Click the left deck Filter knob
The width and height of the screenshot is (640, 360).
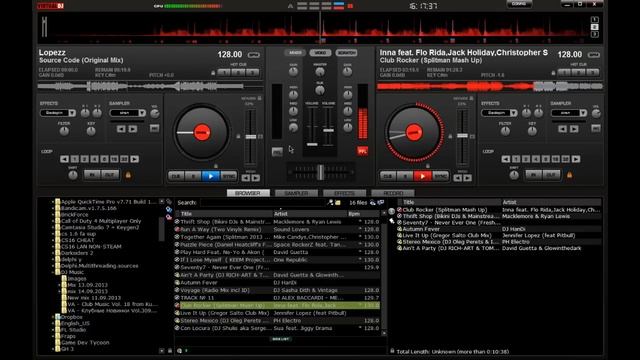point(64,131)
